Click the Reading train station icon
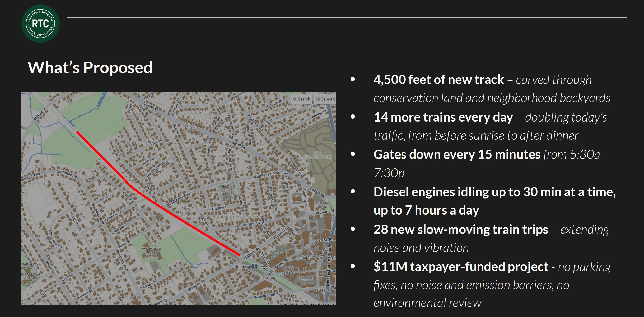Image resolution: width=644 pixels, height=317 pixels. click(x=254, y=267)
